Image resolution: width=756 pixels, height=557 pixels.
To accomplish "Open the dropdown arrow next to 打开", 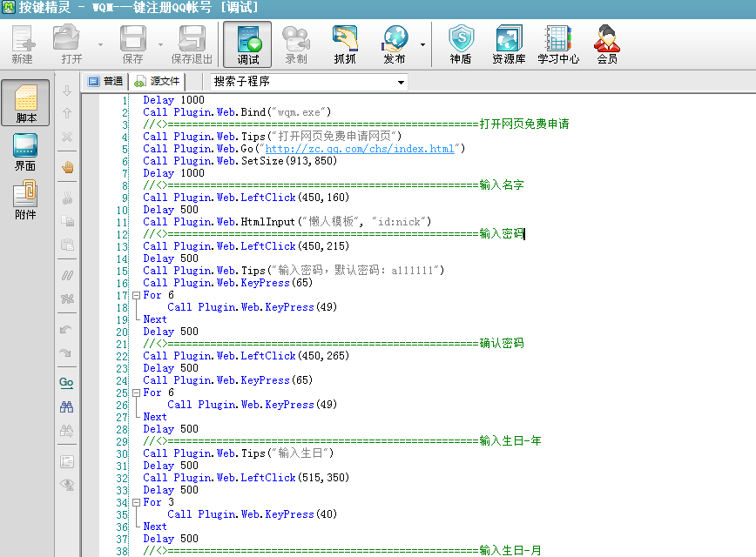I will point(100,44).
